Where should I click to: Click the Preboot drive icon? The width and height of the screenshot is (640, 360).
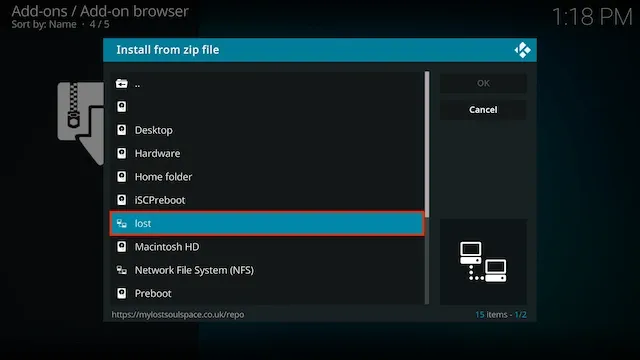click(122, 293)
